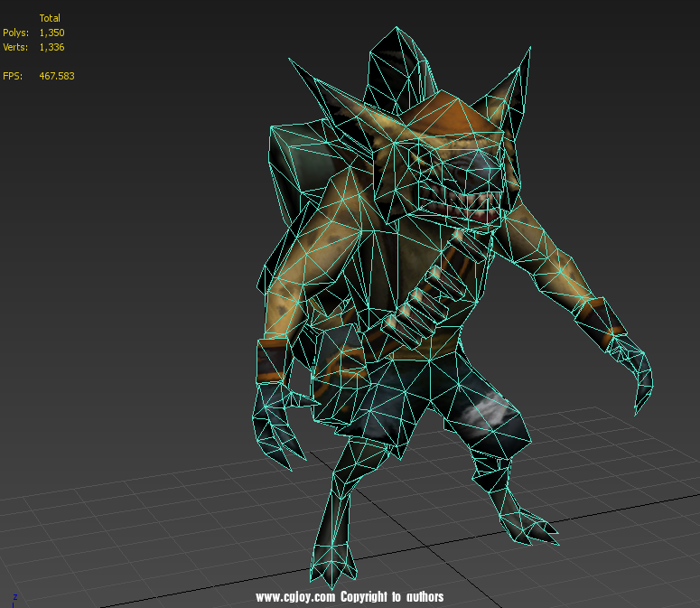The height and width of the screenshot is (608, 700).
Task: Click the Z axis indicator gizmo
Action: tap(14, 599)
